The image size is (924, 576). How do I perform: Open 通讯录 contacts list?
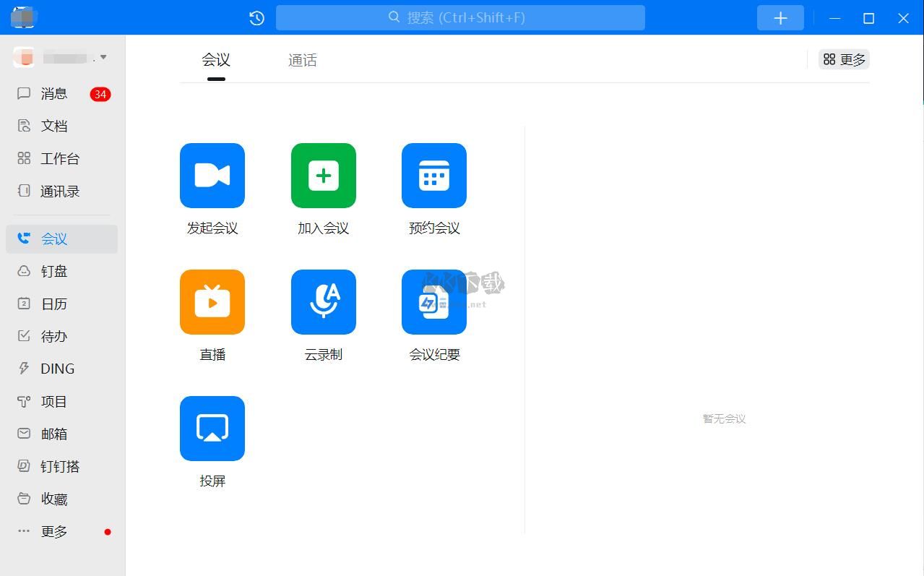[59, 191]
